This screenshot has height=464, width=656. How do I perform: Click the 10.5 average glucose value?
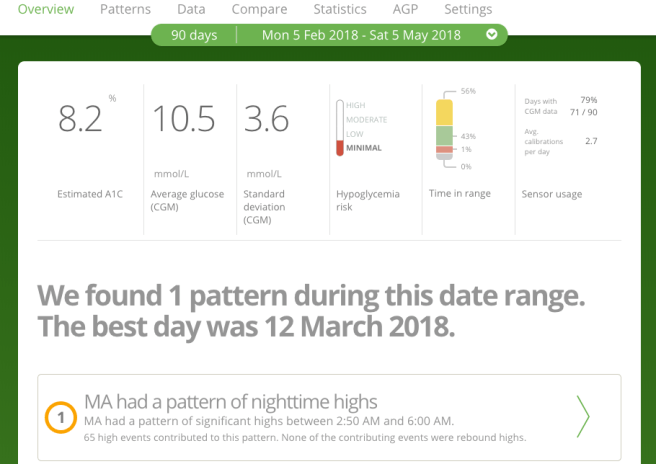click(183, 119)
